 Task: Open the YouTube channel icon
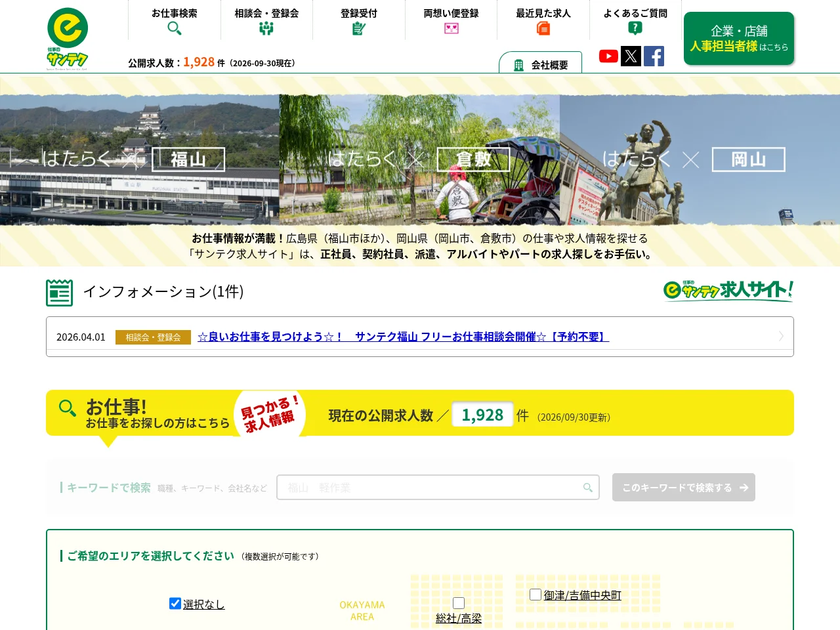(608, 56)
